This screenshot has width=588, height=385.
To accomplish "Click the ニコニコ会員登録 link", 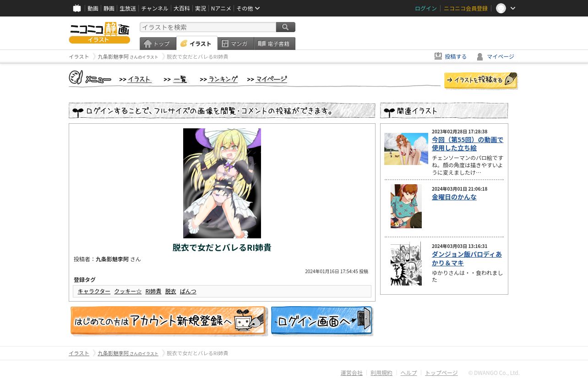I will tap(466, 8).
